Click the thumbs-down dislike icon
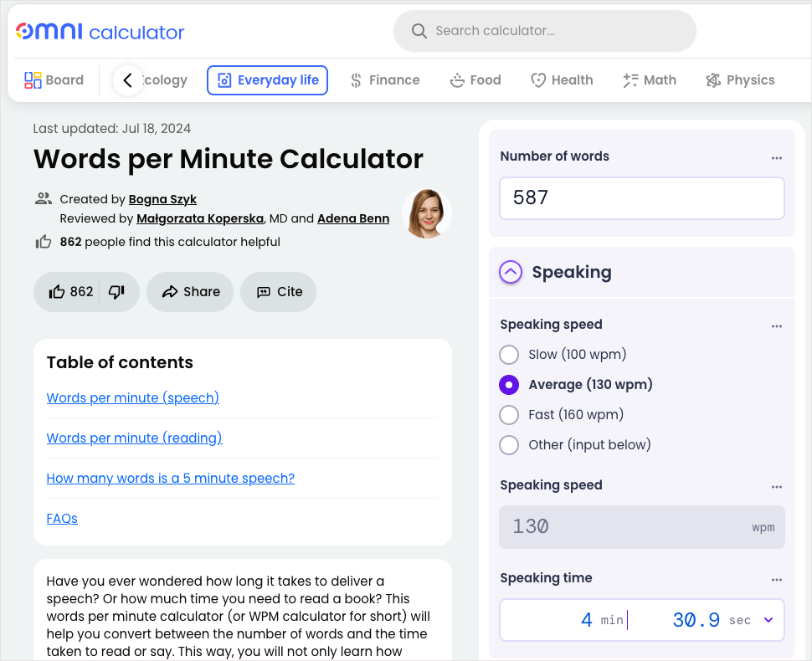The width and height of the screenshot is (812, 661). 116,292
